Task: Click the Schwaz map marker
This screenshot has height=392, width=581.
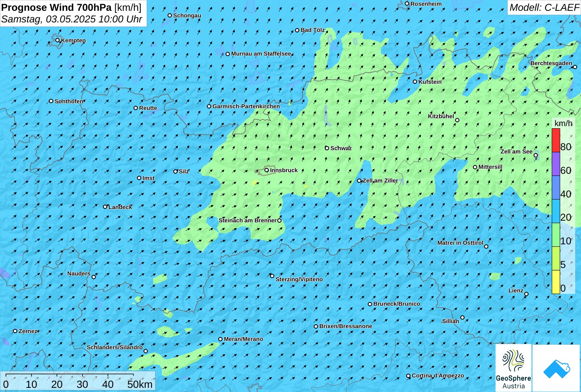Action: pos(327,148)
